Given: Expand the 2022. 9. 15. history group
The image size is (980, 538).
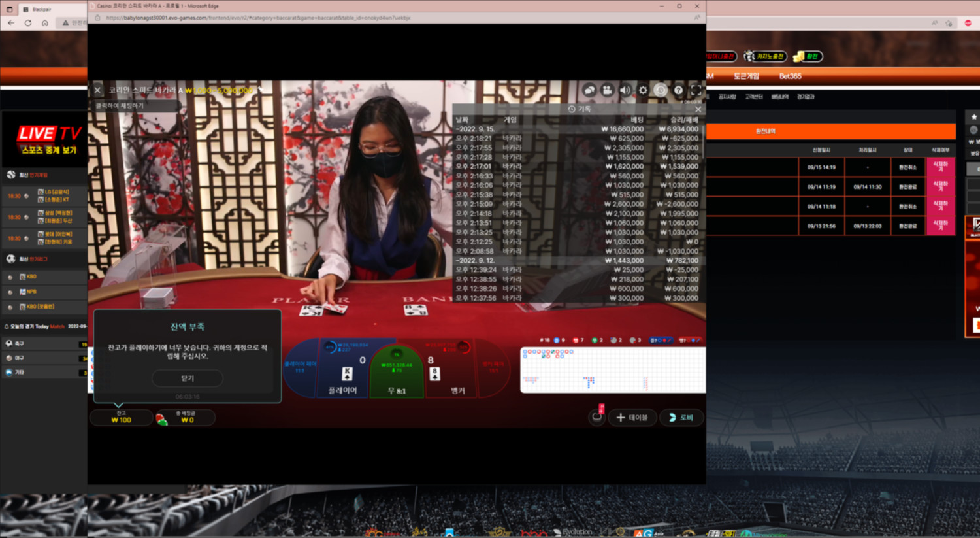Looking at the screenshot, I should click(x=476, y=129).
